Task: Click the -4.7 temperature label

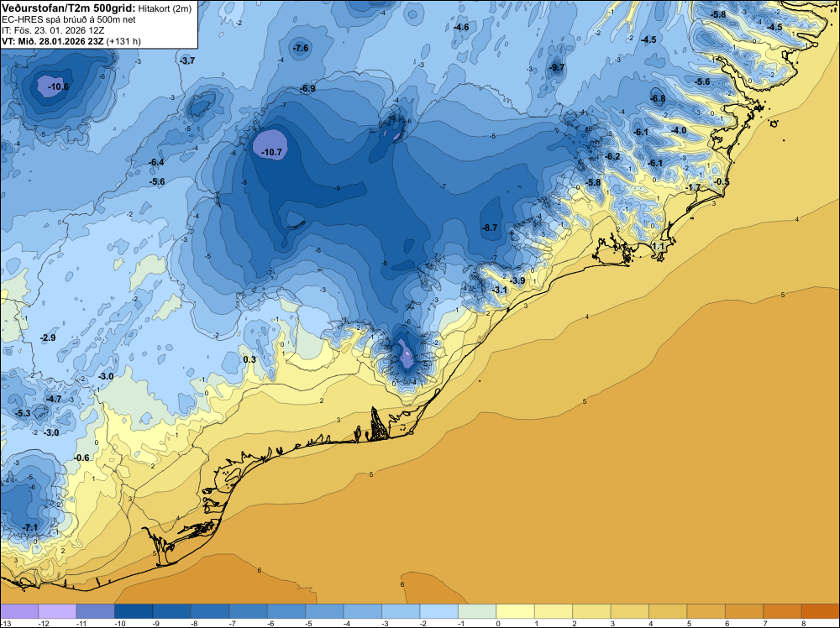Action: pyautogui.click(x=54, y=399)
